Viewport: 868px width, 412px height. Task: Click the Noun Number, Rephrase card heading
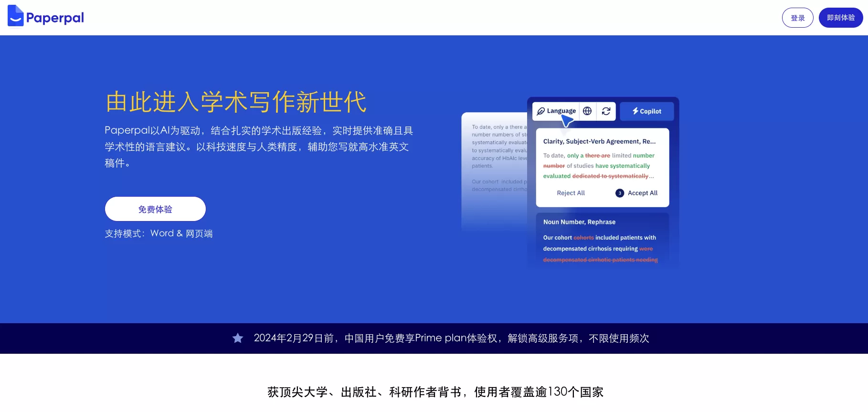(579, 222)
